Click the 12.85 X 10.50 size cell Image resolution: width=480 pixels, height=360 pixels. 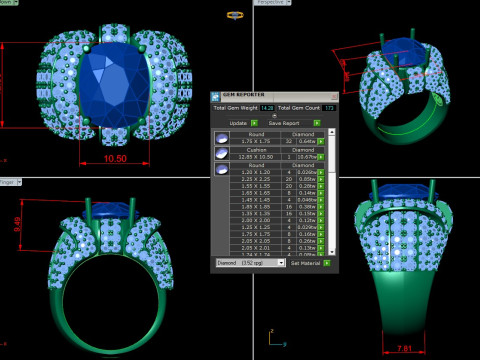coord(255,157)
